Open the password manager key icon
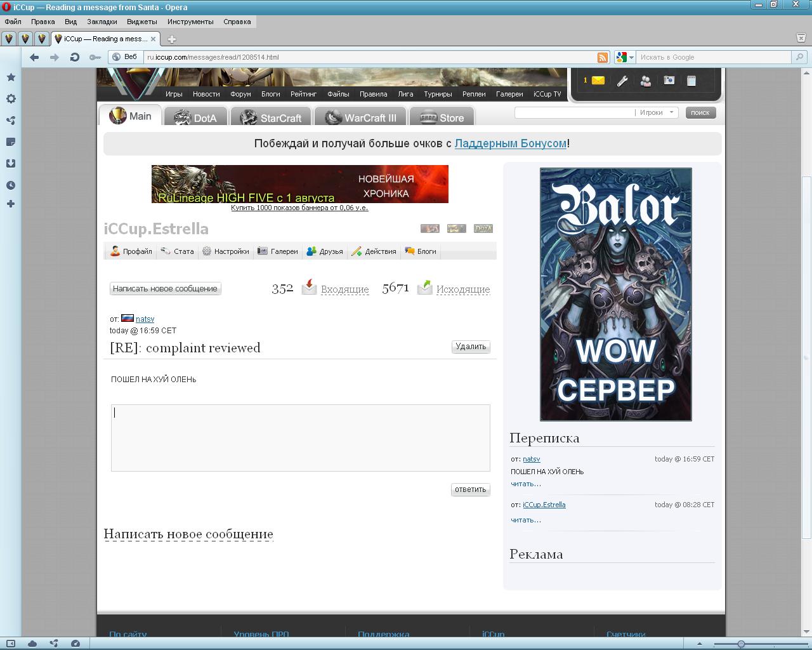812x650 pixels. click(95, 57)
